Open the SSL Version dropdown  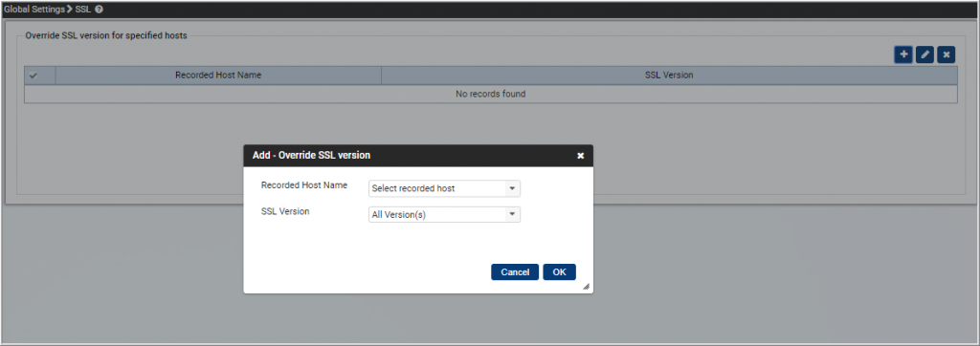pyautogui.click(x=444, y=215)
